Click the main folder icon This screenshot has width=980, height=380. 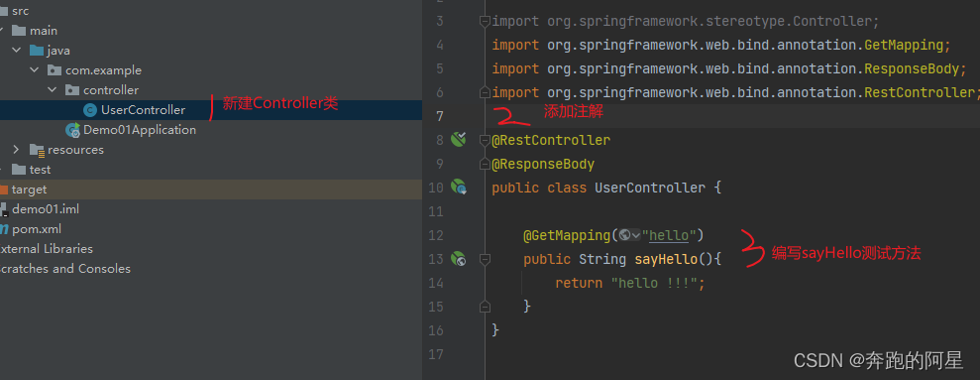19,31
